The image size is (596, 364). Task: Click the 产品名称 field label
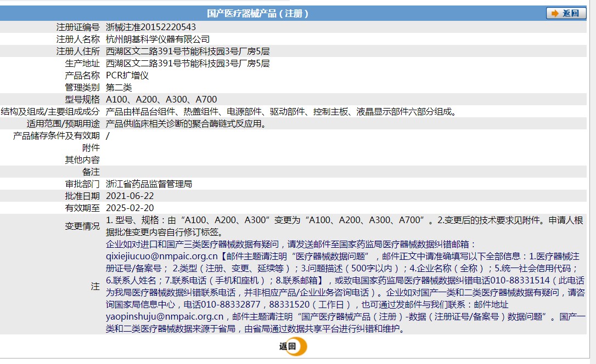point(82,75)
